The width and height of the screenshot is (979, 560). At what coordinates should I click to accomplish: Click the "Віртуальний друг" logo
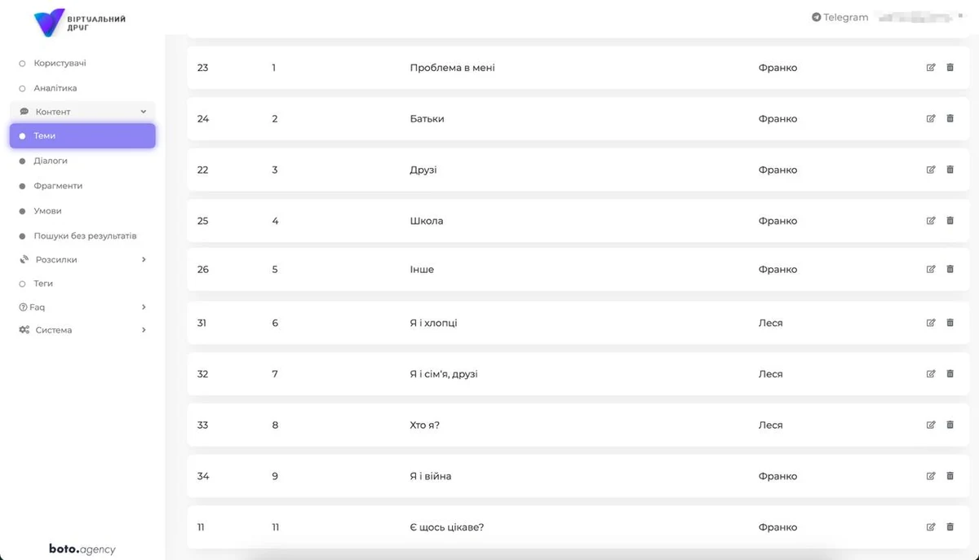(x=79, y=23)
